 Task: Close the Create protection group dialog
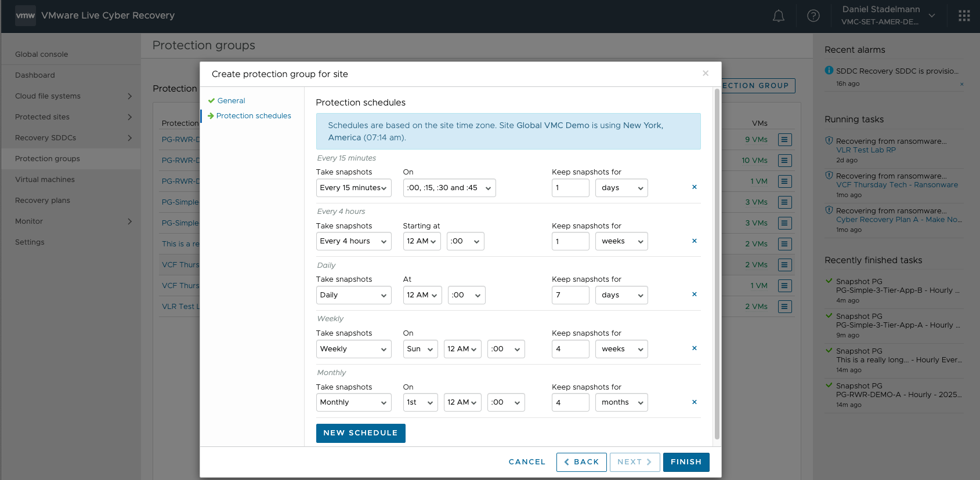[706, 73]
